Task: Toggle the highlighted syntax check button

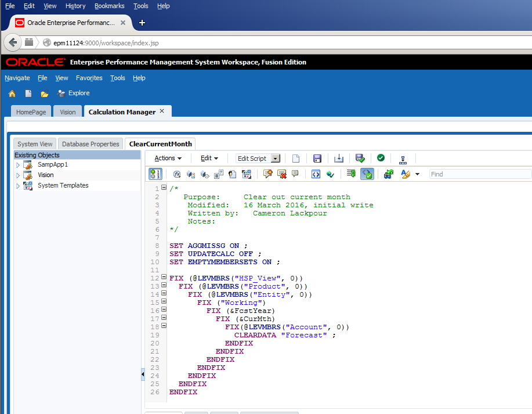Action: tap(367, 174)
